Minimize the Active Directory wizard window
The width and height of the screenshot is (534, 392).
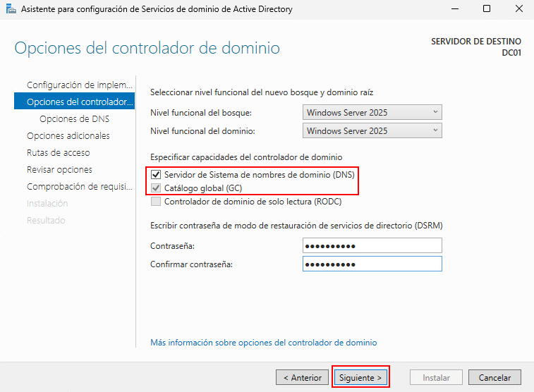(x=454, y=9)
